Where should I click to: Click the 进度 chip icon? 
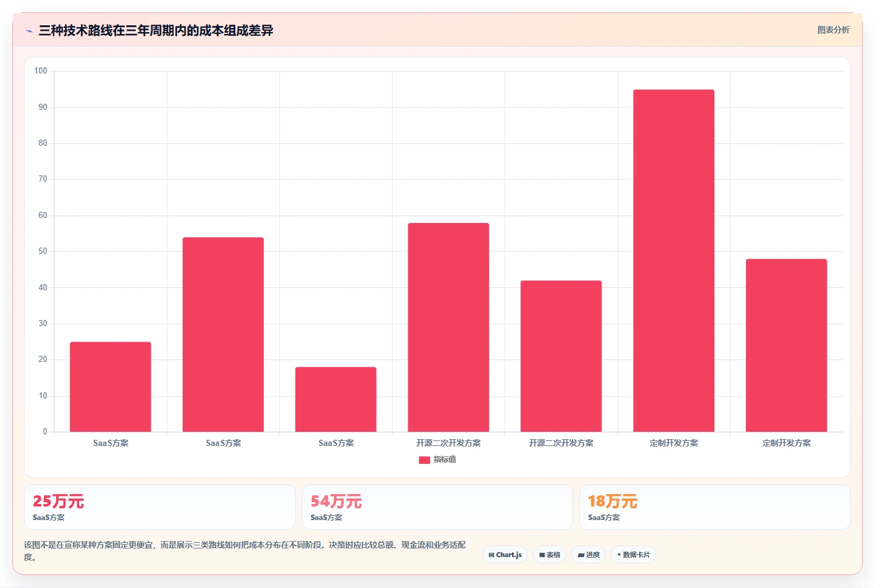581,555
